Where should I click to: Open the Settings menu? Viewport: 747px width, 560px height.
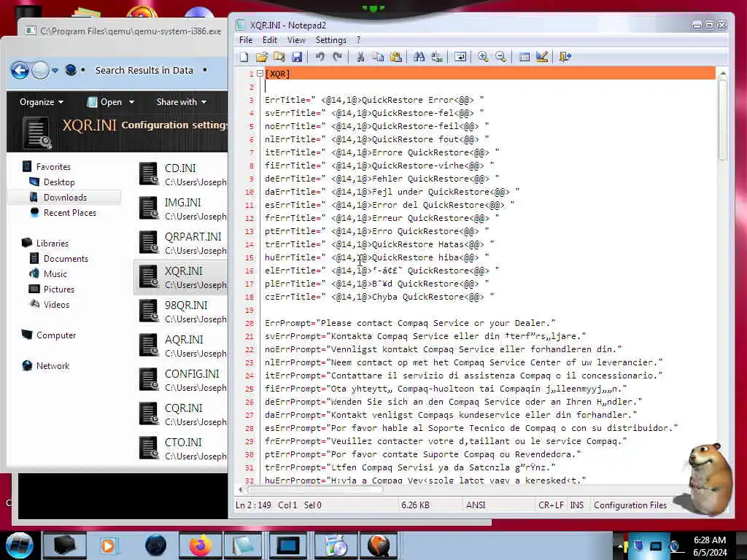[331, 40]
